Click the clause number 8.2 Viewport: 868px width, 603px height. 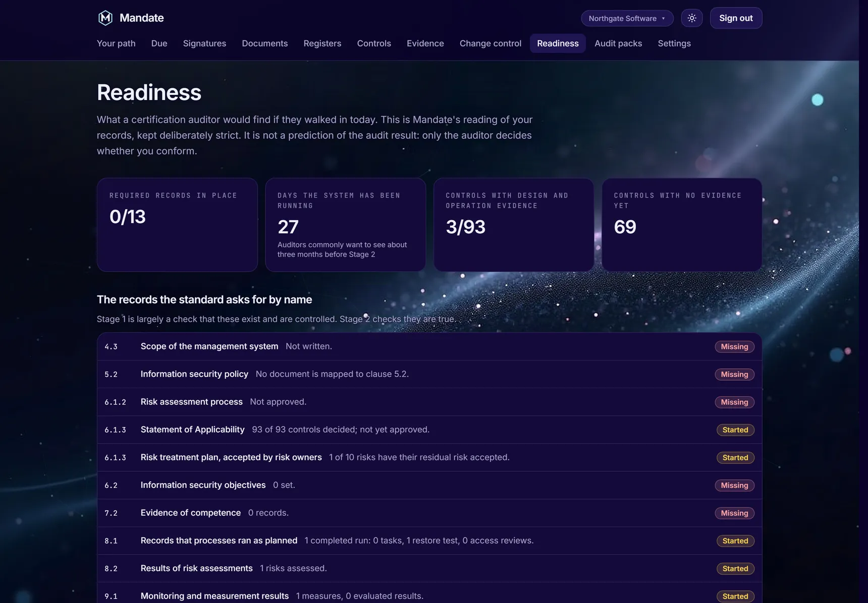click(111, 569)
